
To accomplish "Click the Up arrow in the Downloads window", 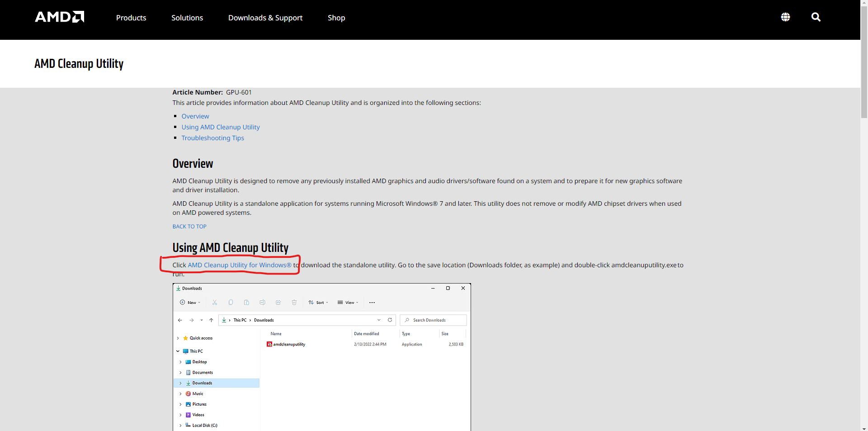I will click(x=211, y=320).
